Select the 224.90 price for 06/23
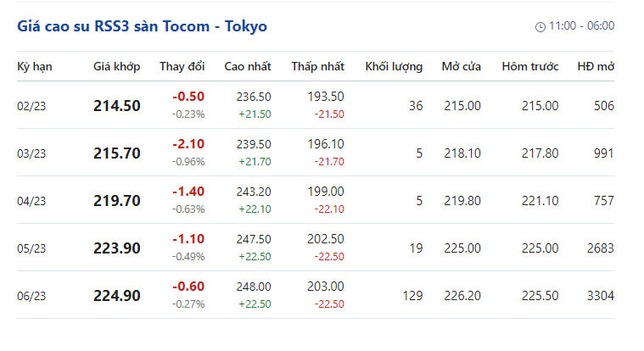This screenshot has height=351, width=644. [117, 296]
